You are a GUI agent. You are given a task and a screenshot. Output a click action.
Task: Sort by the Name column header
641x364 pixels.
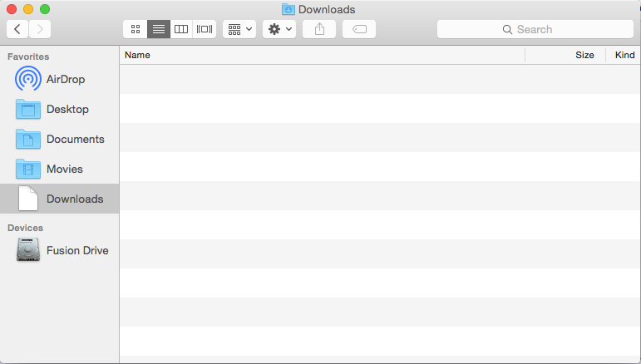coord(322,55)
